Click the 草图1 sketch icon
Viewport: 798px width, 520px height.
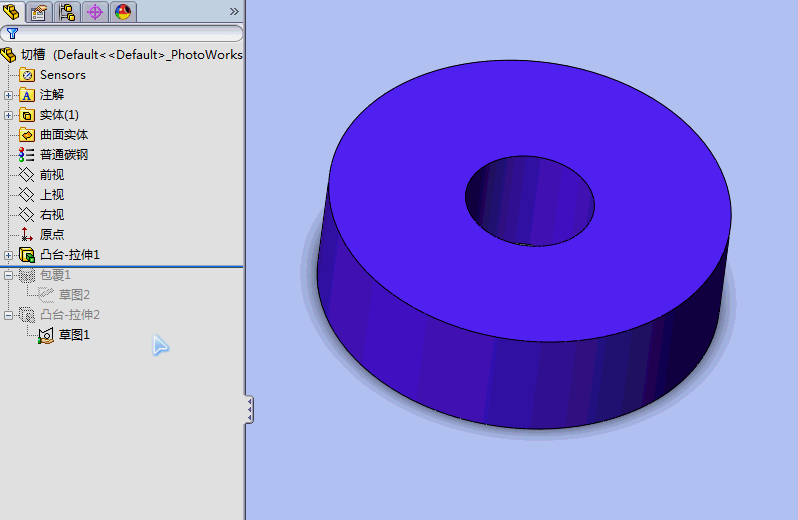pos(46,335)
